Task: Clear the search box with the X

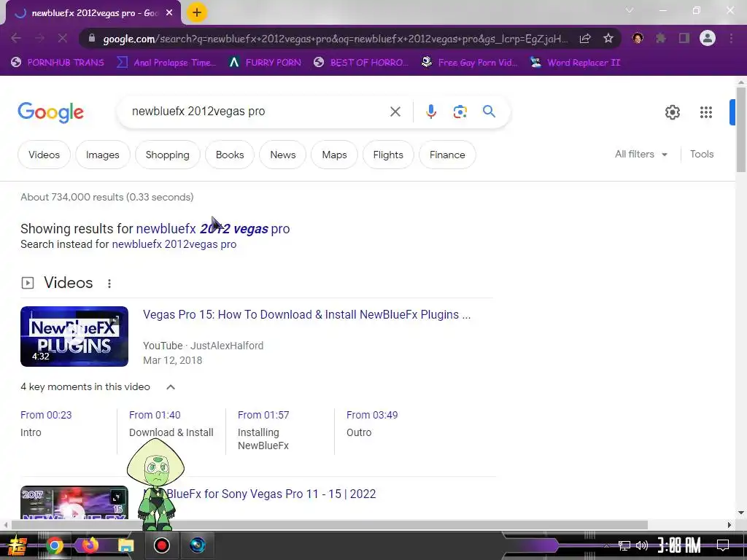Action: pos(395,112)
